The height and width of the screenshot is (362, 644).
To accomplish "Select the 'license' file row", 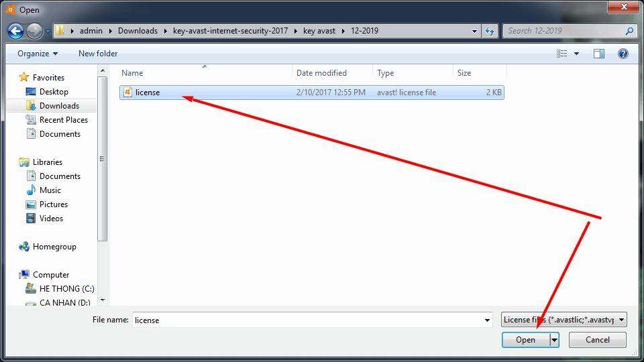I will point(312,93).
